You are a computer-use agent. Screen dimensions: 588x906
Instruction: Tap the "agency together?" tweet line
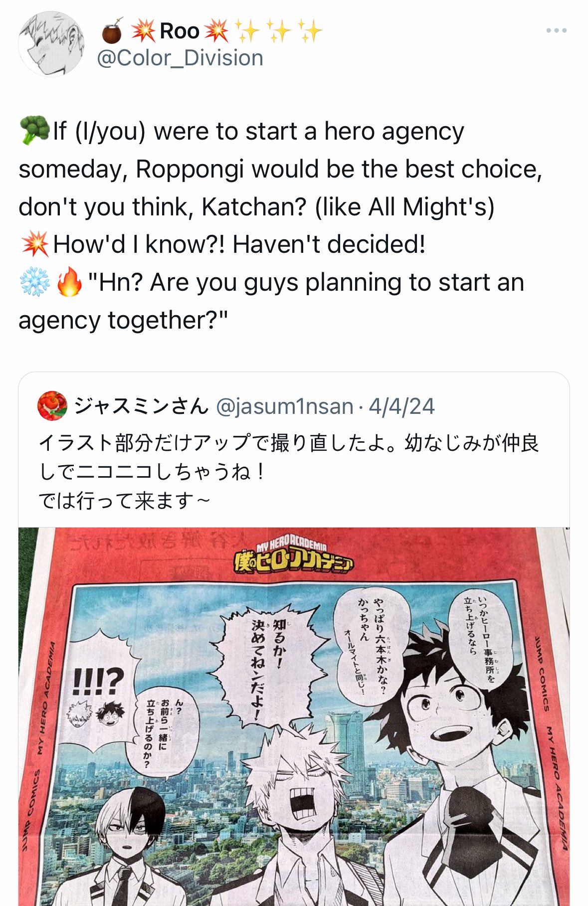[123, 320]
